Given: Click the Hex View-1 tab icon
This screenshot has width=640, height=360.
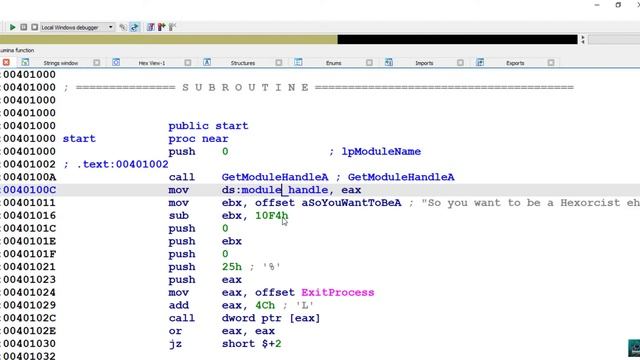Looking at the screenshot, I should tap(116, 62).
